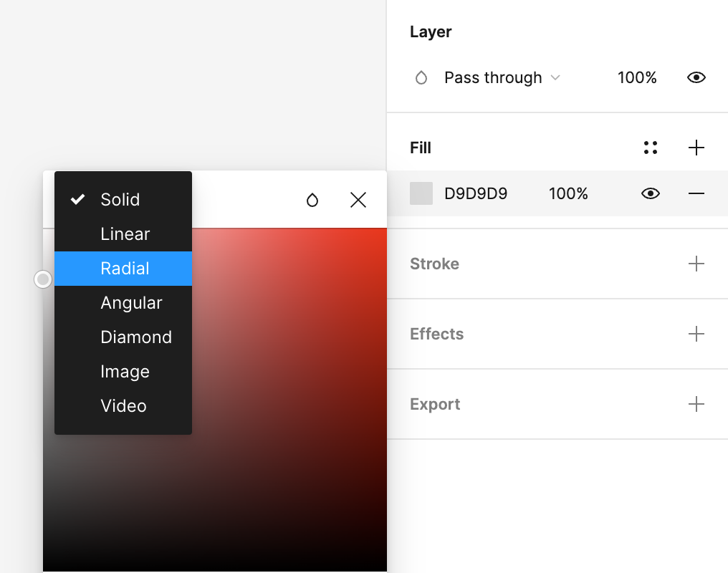Click the Fill section heading
The image size is (728, 573).
[x=420, y=148]
